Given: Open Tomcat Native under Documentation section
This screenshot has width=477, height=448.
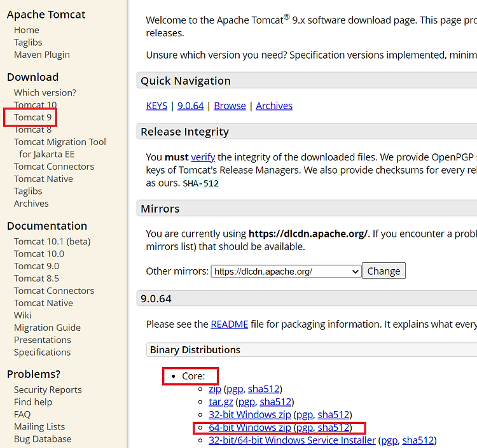Looking at the screenshot, I should coord(43,303).
